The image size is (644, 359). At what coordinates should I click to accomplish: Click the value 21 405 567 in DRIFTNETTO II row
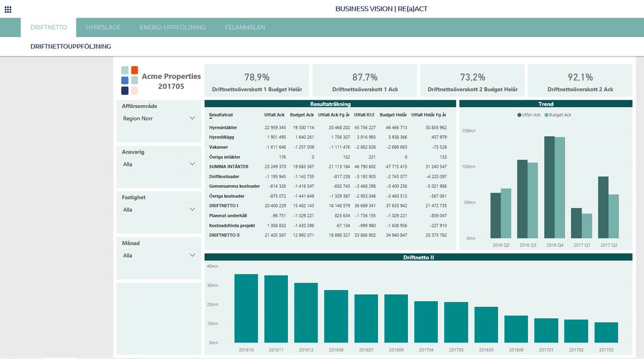click(275, 235)
